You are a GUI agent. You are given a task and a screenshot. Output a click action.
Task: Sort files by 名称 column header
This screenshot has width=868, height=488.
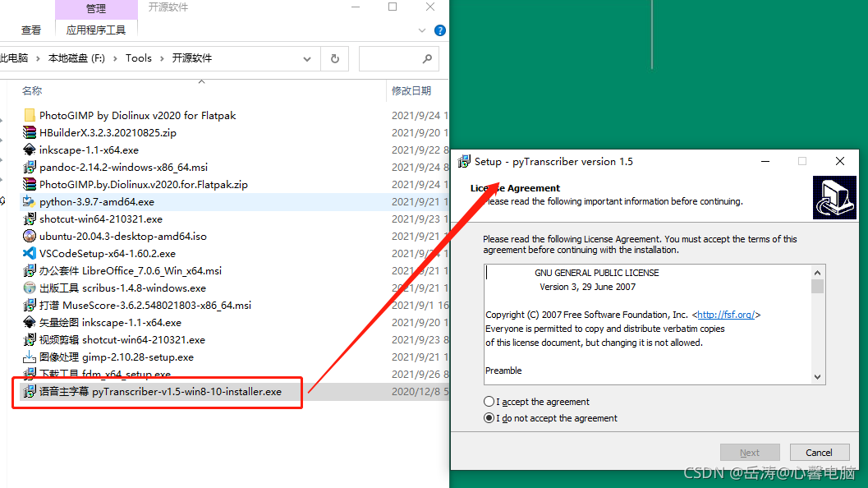[x=32, y=91]
